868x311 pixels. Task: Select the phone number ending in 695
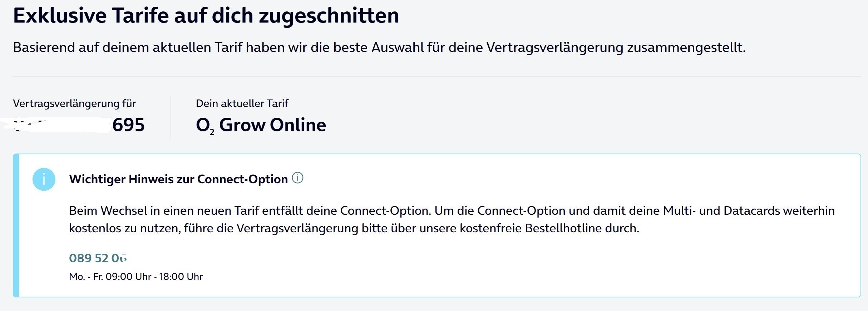pyautogui.click(x=79, y=125)
